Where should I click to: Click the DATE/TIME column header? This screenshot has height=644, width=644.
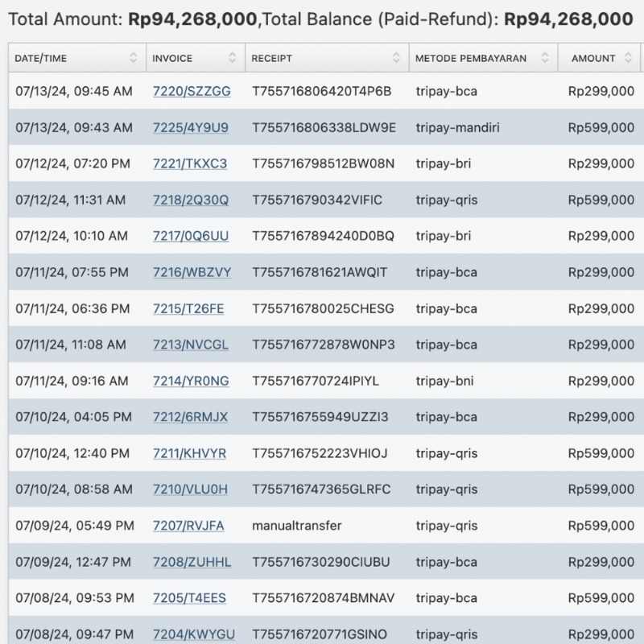(41, 58)
